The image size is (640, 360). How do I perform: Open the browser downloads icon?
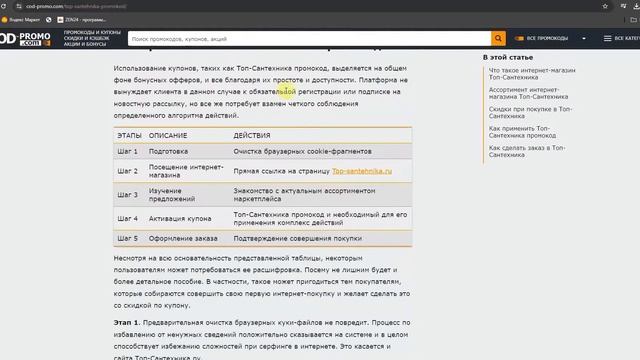click(x=636, y=6)
